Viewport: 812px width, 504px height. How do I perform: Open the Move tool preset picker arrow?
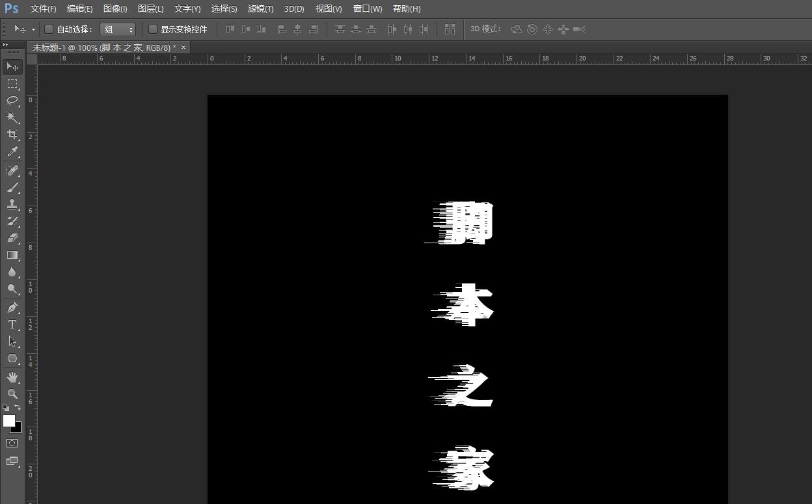(33, 30)
